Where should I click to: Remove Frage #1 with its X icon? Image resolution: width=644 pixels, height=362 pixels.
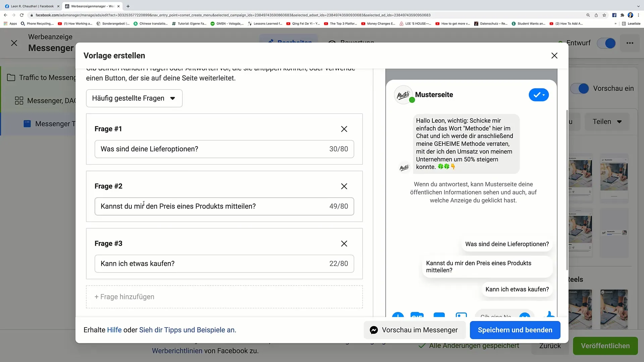[x=344, y=129]
